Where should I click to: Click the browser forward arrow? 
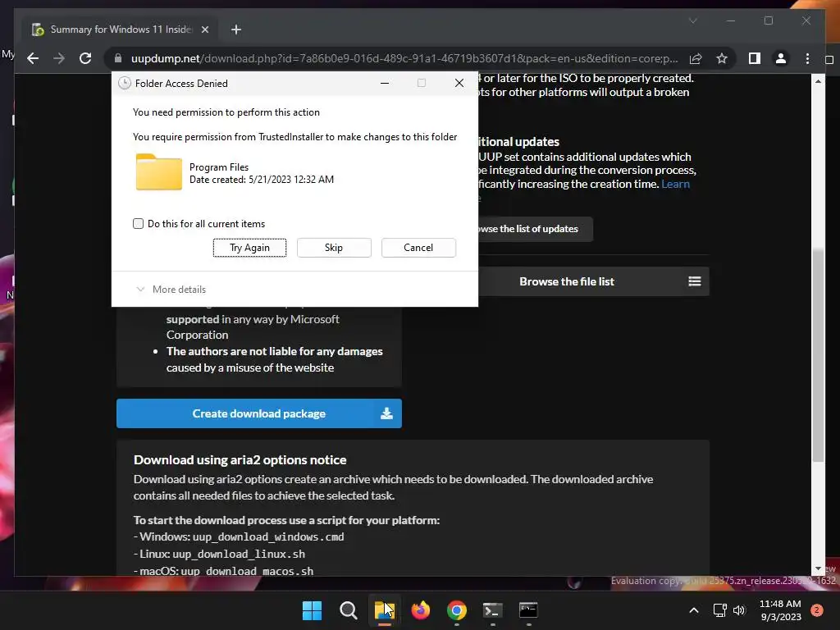[x=59, y=58]
